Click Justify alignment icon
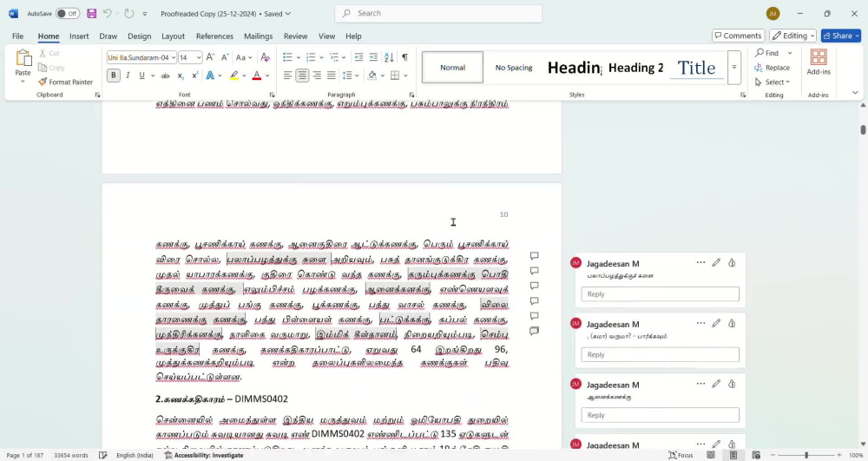Screen dimensions: 868x461 point(331,76)
